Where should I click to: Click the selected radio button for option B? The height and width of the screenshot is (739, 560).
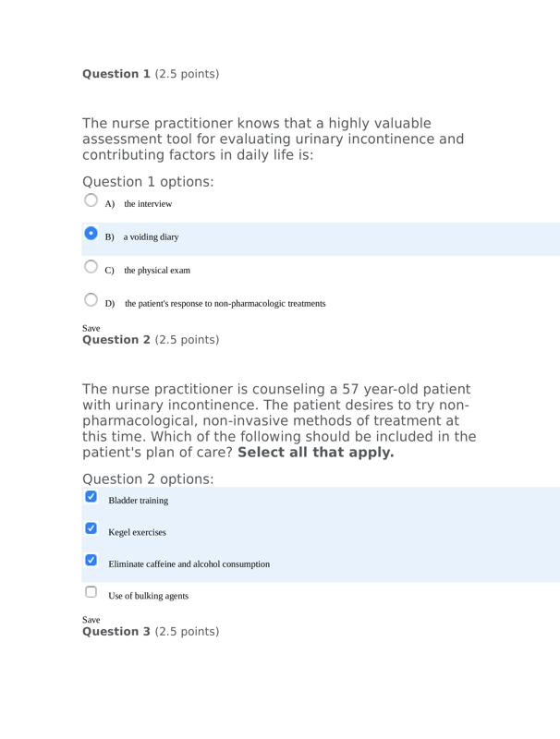pos(91,234)
